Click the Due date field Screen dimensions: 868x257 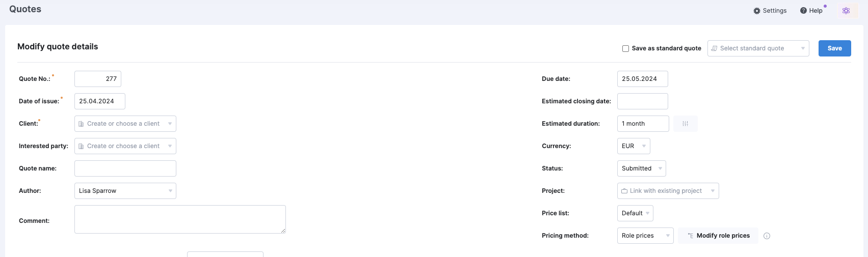tap(642, 79)
